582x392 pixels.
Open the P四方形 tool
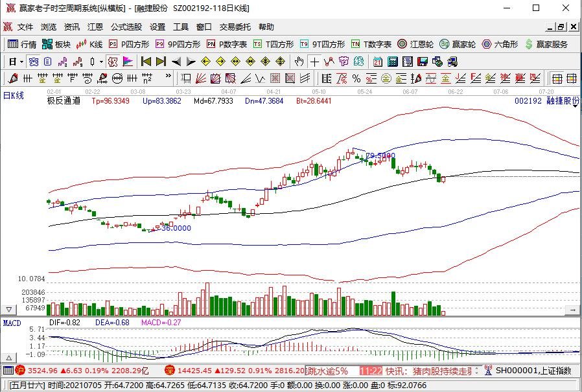click(129, 44)
